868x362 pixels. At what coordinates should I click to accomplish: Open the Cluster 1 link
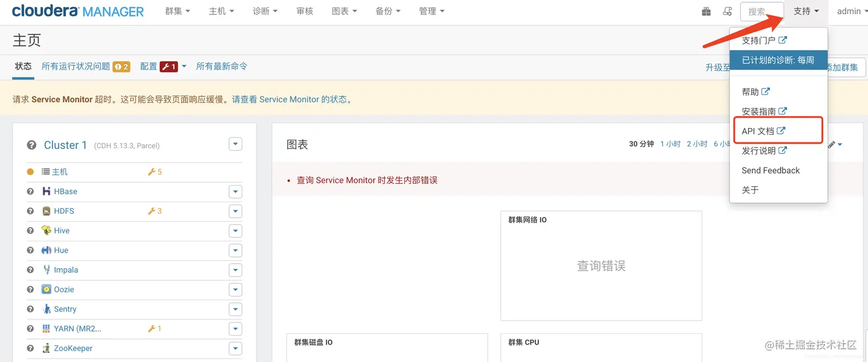pos(65,145)
